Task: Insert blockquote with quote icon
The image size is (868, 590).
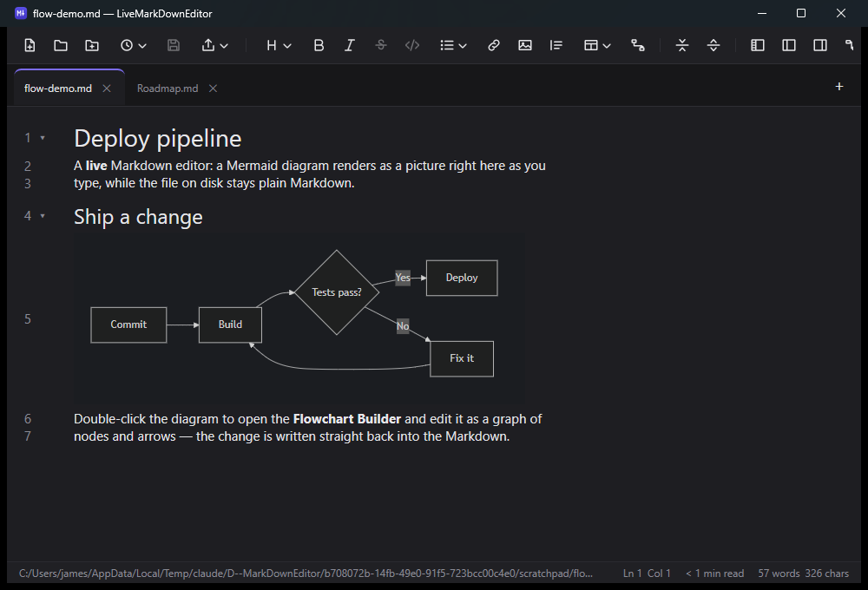Action: pyautogui.click(x=556, y=45)
